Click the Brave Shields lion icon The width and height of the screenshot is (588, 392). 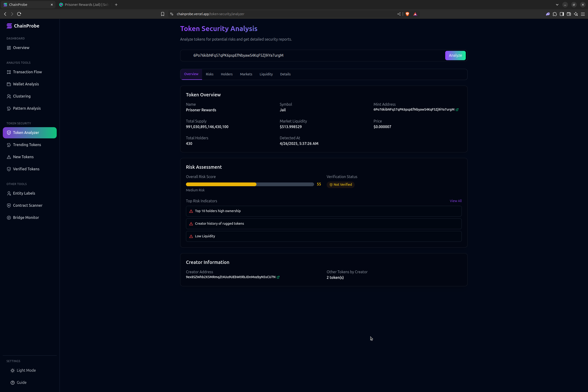click(x=407, y=14)
